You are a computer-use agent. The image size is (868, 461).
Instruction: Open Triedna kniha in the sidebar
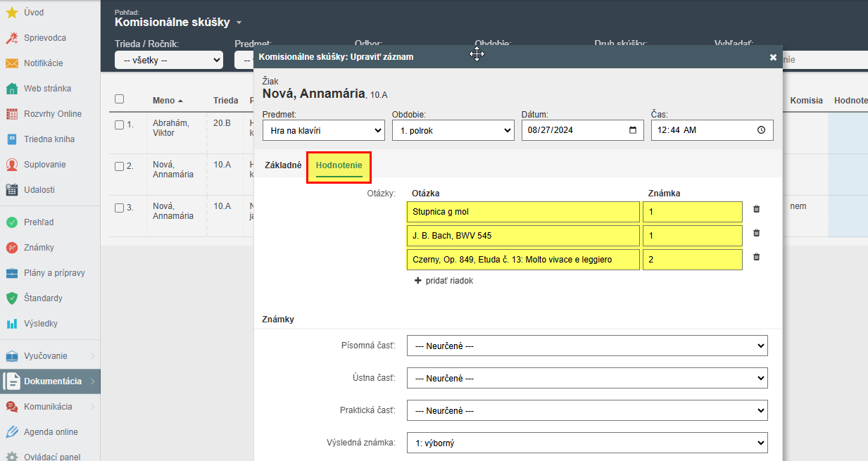[49, 139]
